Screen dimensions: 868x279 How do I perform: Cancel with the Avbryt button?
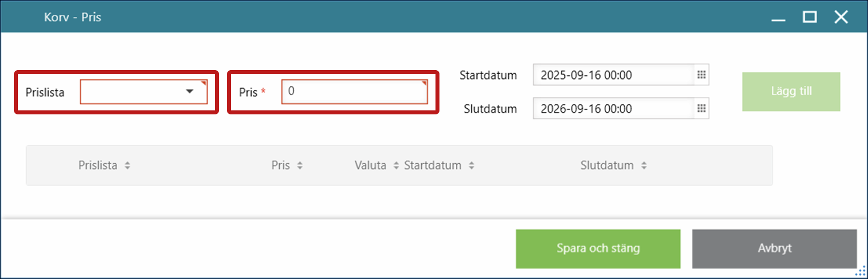click(x=774, y=249)
